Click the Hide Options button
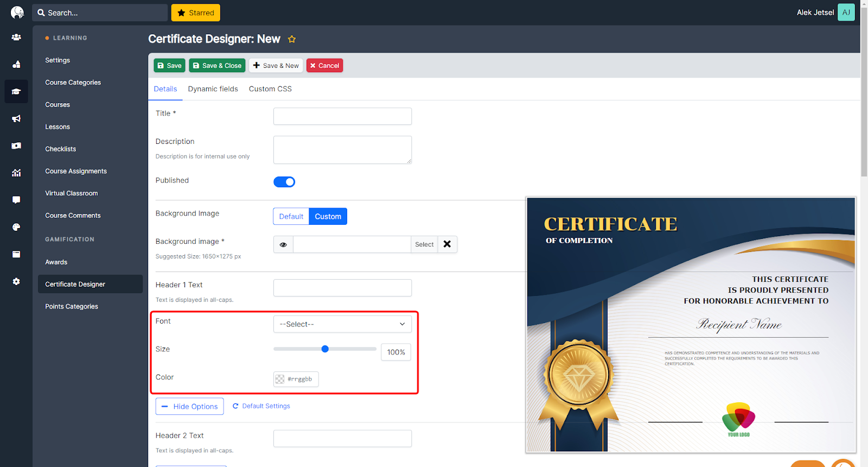 pyautogui.click(x=189, y=406)
